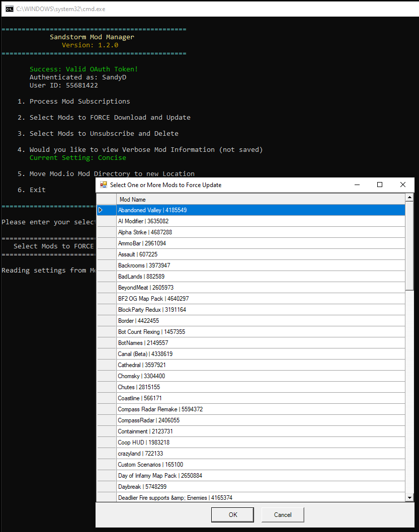Click the scrollbar down arrow
This screenshot has height=532, width=419.
tap(409, 498)
